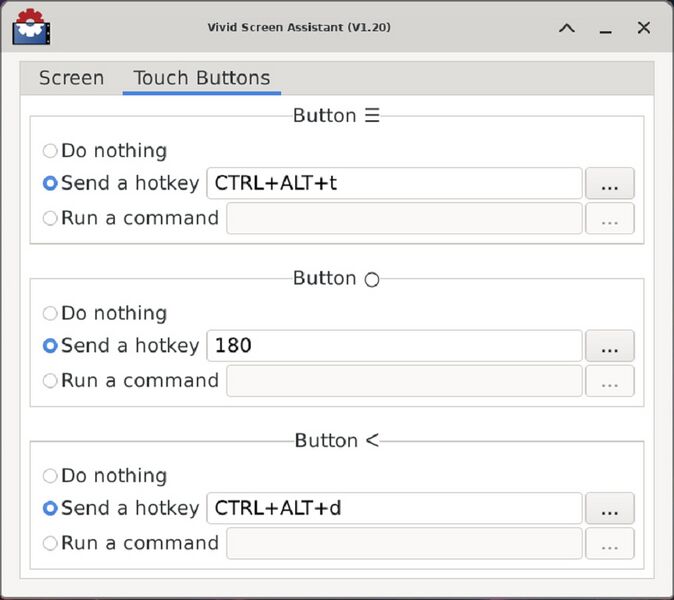Select Do nothing for Button ☰
Viewport: 674px width, 600px height.
click(x=50, y=151)
